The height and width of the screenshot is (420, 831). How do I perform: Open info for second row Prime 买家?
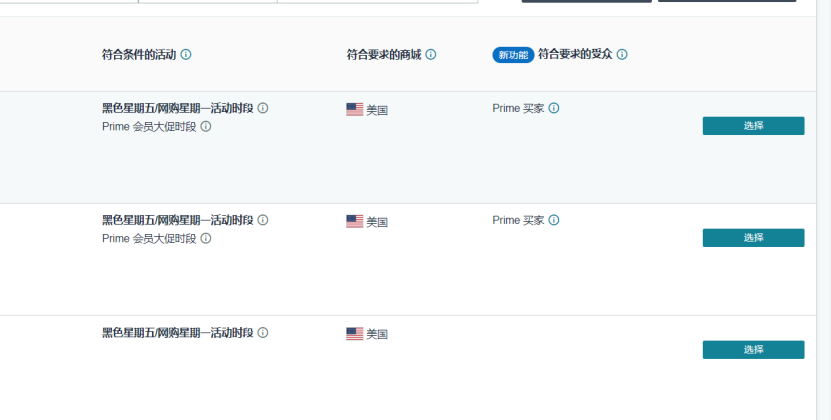click(x=554, y=220)
